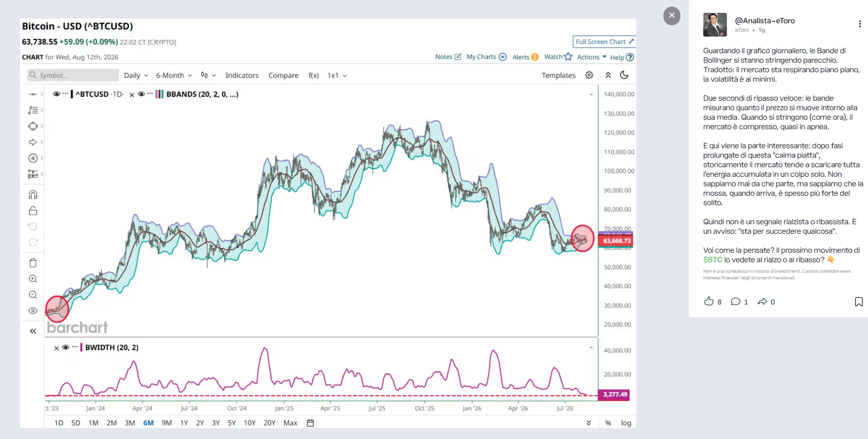Image resolution: width=868 pixels, height=439 pixels.
Task: Hide the BWIDTH indicator pane plot
Action: pyautogui.click(x=66, y=347)
